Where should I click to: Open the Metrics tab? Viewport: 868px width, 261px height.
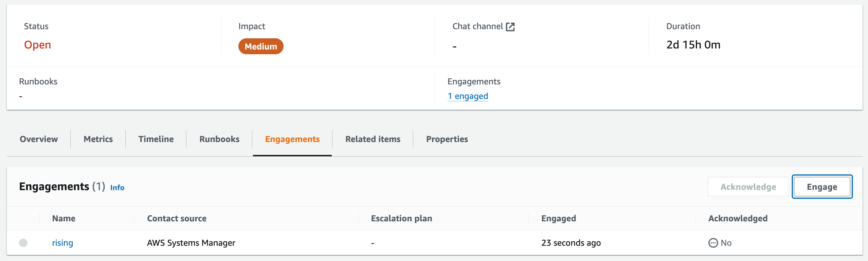tap(98, 139)
